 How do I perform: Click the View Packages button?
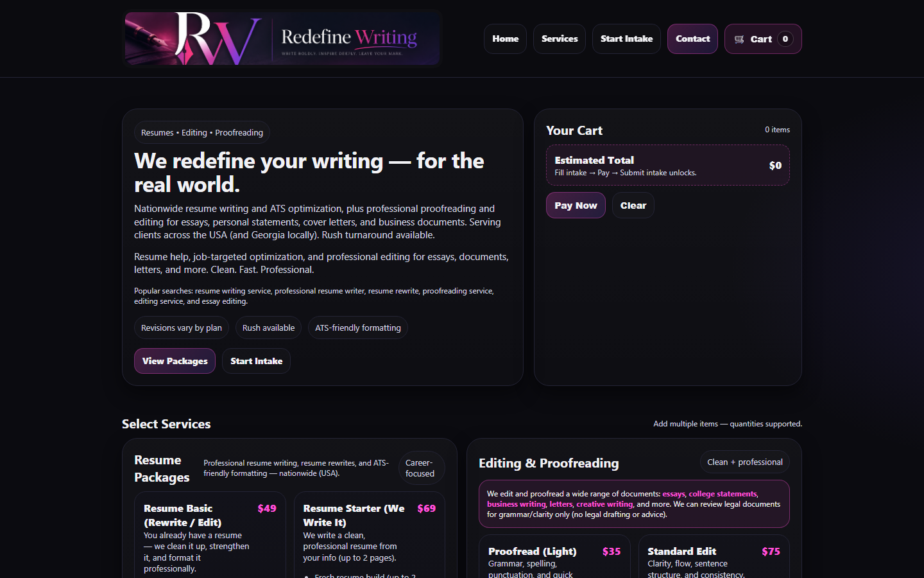pyautogui.click(x=175, y=361)
